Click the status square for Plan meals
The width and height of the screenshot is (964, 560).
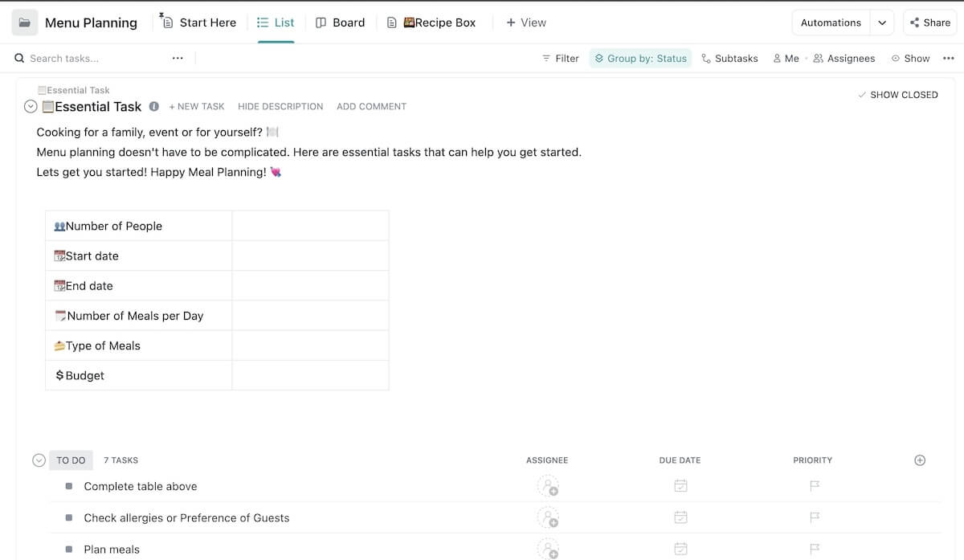(x=69, y=550)
